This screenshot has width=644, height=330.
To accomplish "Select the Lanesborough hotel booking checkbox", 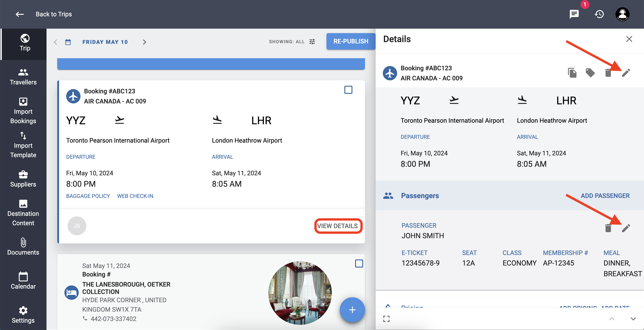I will pyautogui.click(x=359, y=264).
